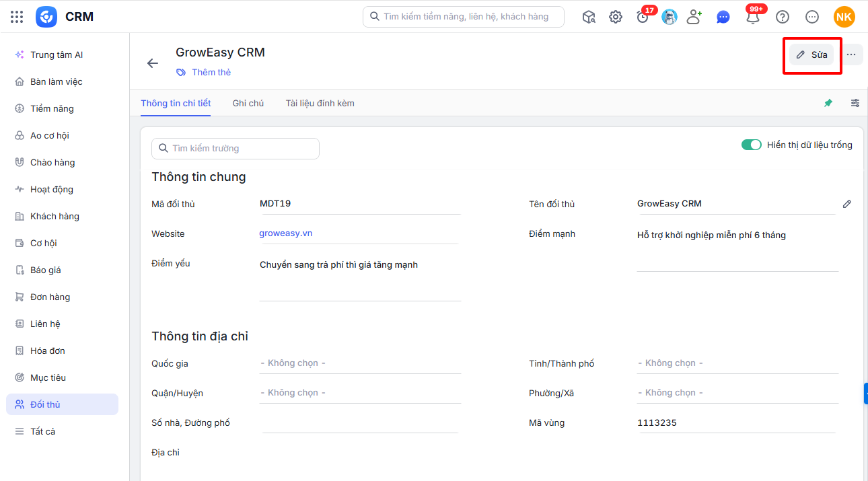Open the blue chat bubble icon
This screenshot has width=868, height=481.
pos(723,17)
